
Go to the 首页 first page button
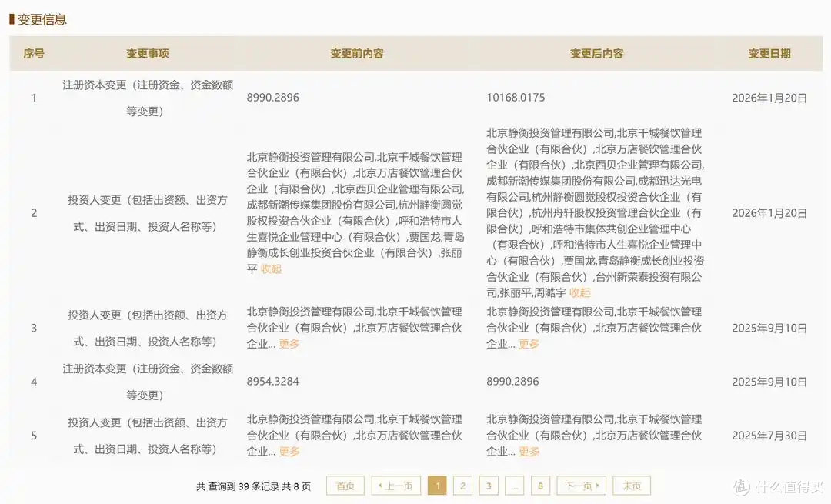coord(345,486)
